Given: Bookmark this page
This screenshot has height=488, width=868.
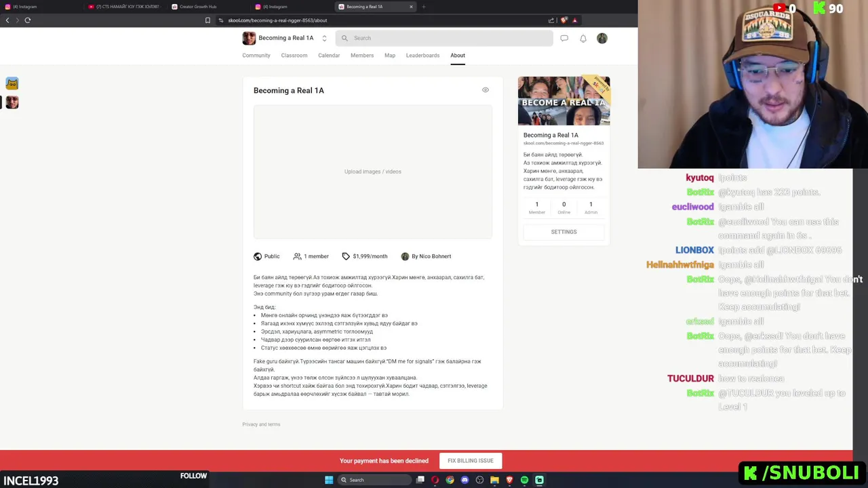Looking at the screenshot, I should point(208,20).
